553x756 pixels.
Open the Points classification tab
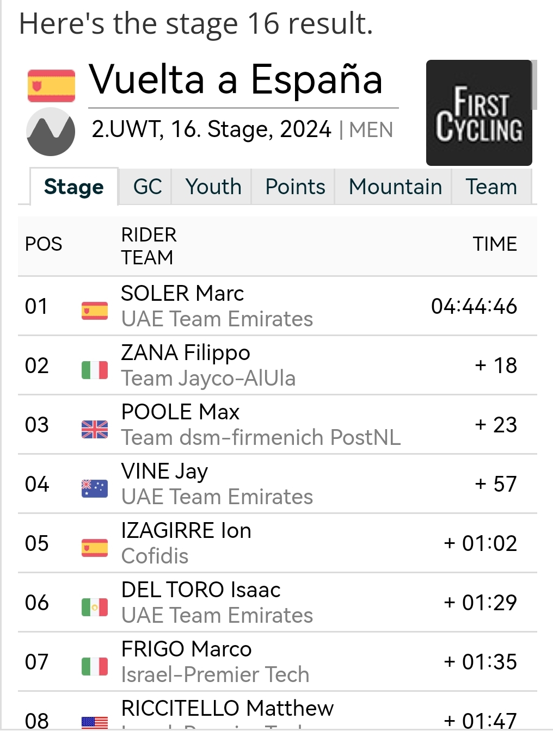click(x=294, y=187)
